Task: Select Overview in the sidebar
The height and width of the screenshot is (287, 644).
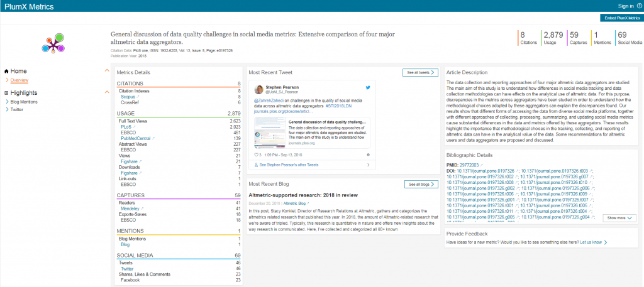Action: (19, 80)
